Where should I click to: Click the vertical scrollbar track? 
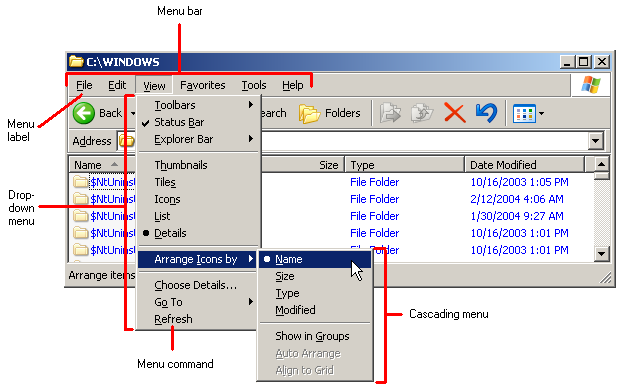[x=602, y=212]
